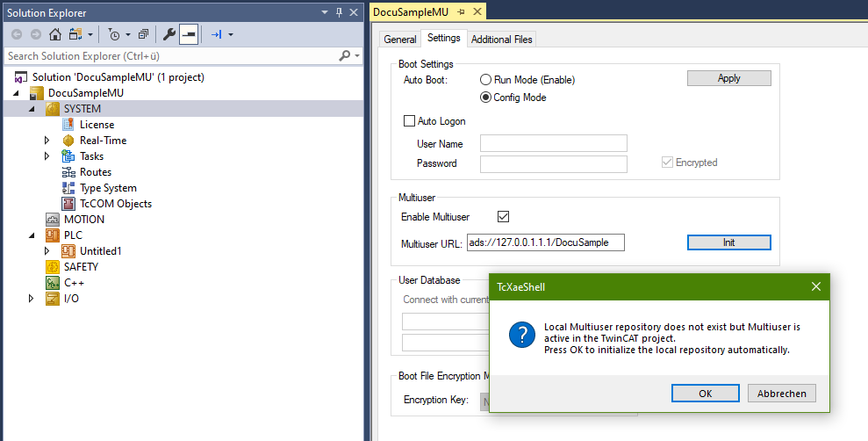The image size is (868, 441).
Task: Click Abbrechen in the TcXaeShell dialog
Action: point(782,394)
